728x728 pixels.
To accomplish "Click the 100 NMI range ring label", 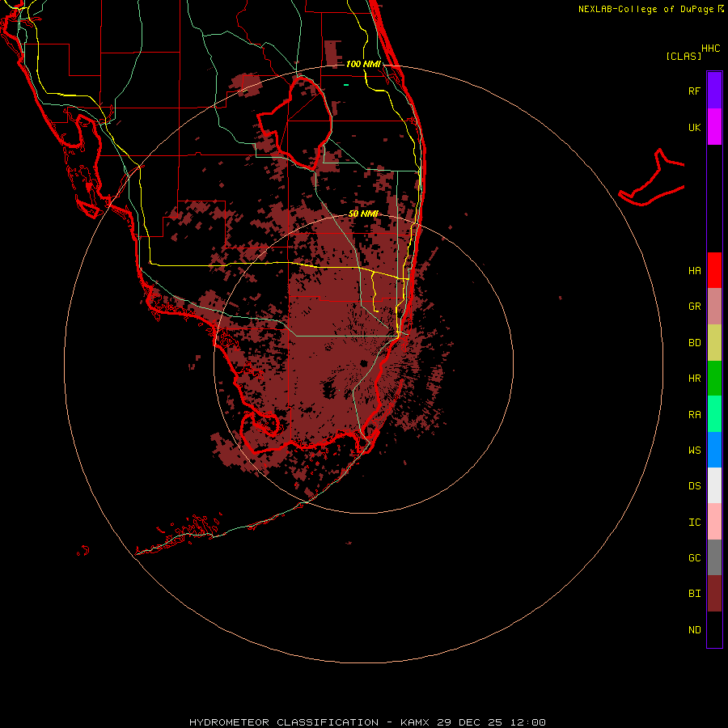I will coord(363,64).
